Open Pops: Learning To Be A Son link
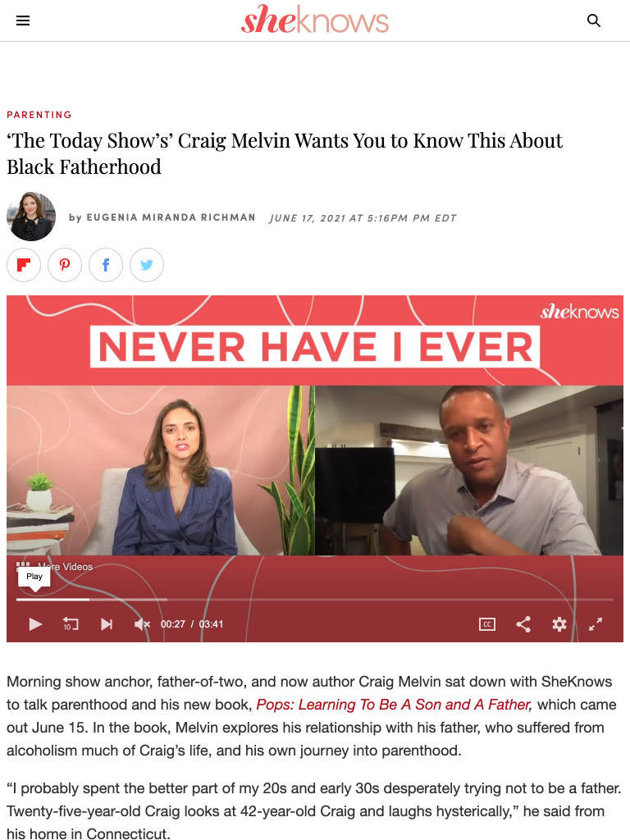630x840 pixels. [x=394, y=705]
